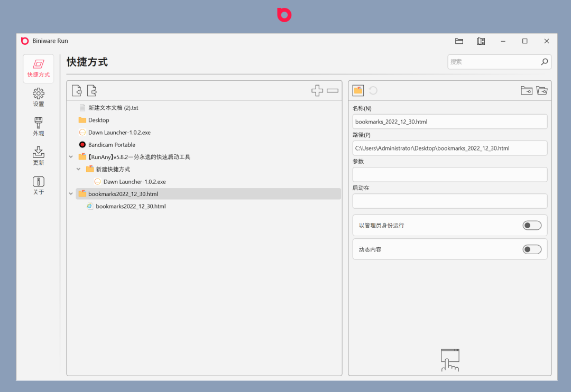The image size is (571, 392).
Task: Open the 设置 settings tab
Action: [x=39, y=97]
